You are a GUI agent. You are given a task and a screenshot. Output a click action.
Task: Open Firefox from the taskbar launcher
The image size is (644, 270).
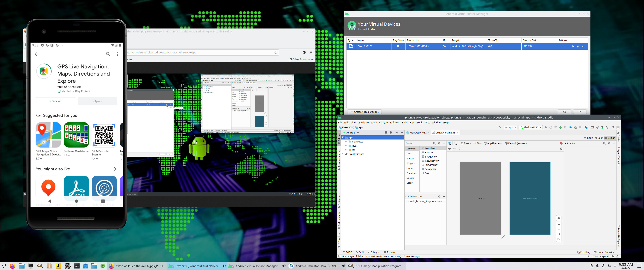(12, 266)
